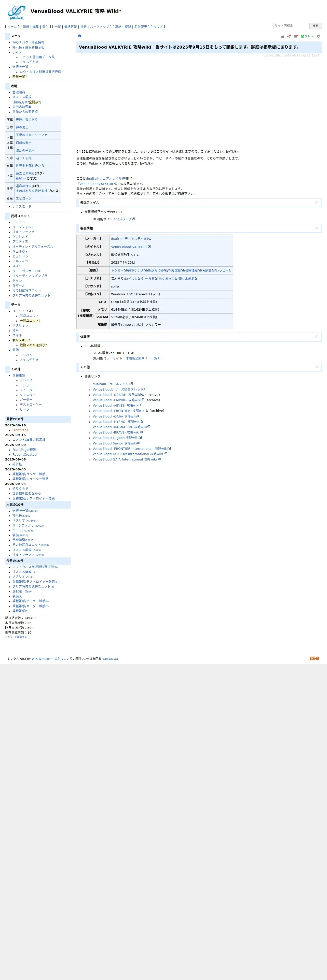Click the mail envelope icon
The height and width of the screenshot is (980, 327).
click(x=296, y=37)
